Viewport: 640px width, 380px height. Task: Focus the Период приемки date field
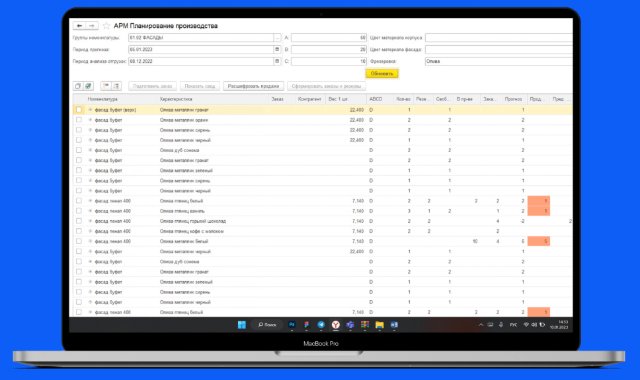tap(201, 49)
